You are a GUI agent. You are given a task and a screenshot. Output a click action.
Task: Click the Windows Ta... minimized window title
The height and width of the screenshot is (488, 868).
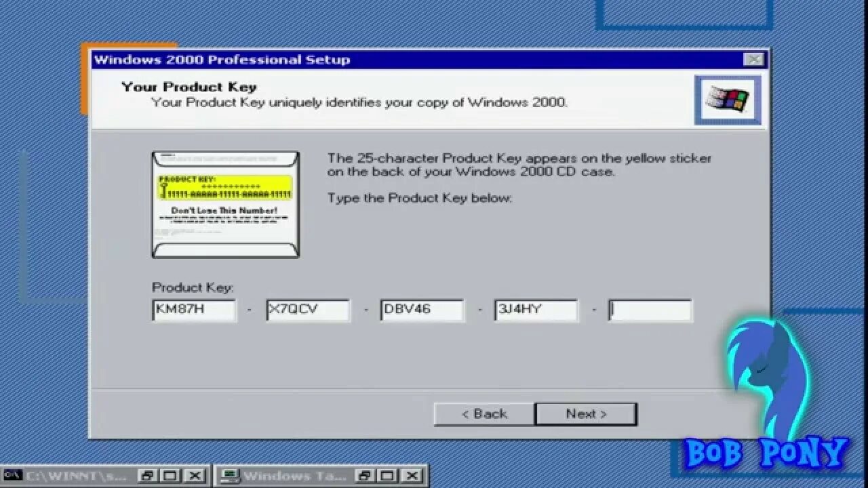294,476
